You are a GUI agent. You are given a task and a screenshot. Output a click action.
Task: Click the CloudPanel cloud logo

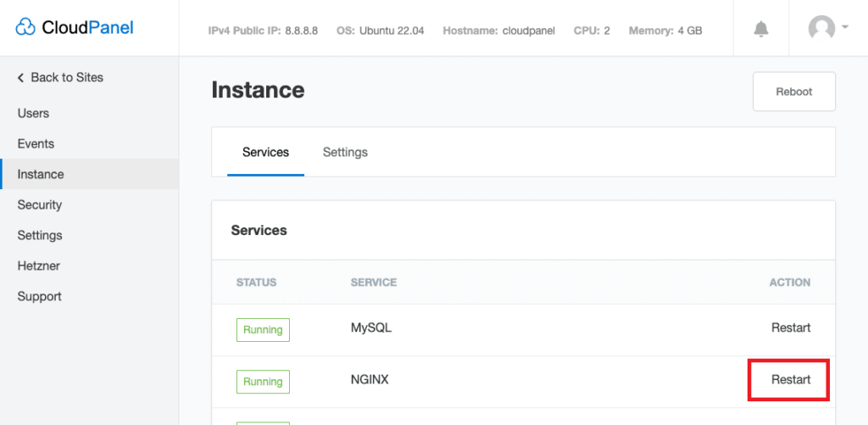(x=26, y=28)
